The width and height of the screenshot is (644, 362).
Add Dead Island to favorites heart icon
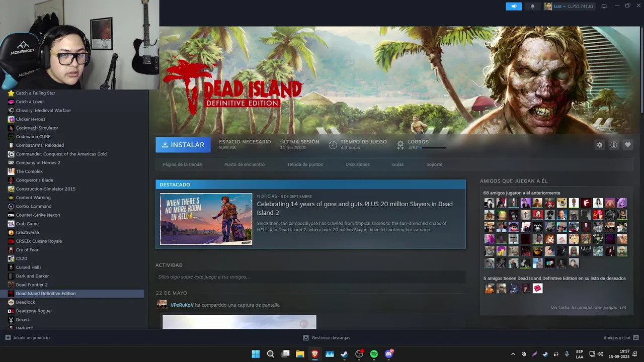[x=628, y=145]
